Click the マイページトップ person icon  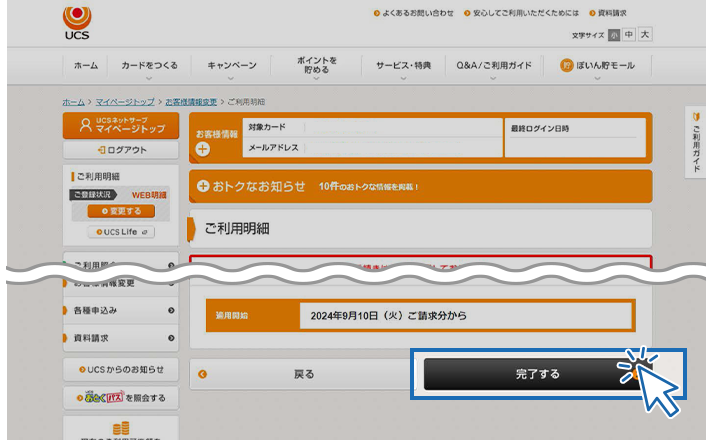(83, 125)
